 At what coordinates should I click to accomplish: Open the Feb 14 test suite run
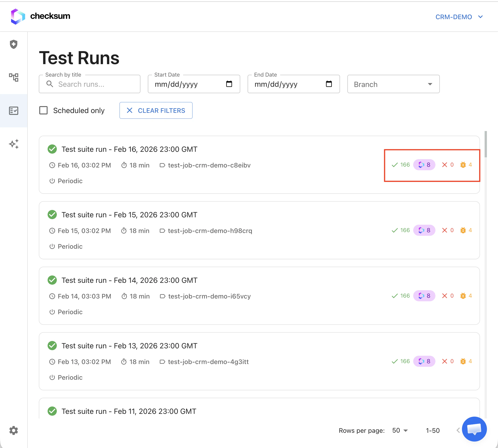coord(129,280)
